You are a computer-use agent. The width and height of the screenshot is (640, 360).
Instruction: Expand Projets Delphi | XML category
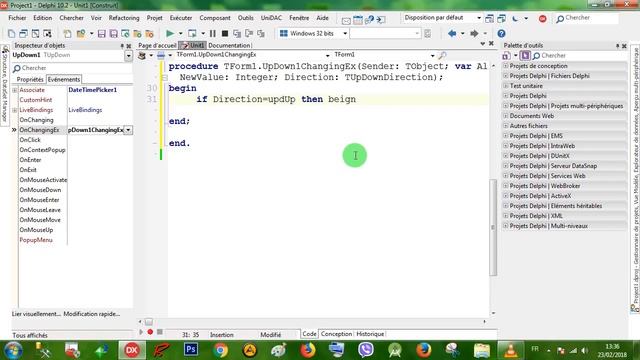(x=506, y=216)
